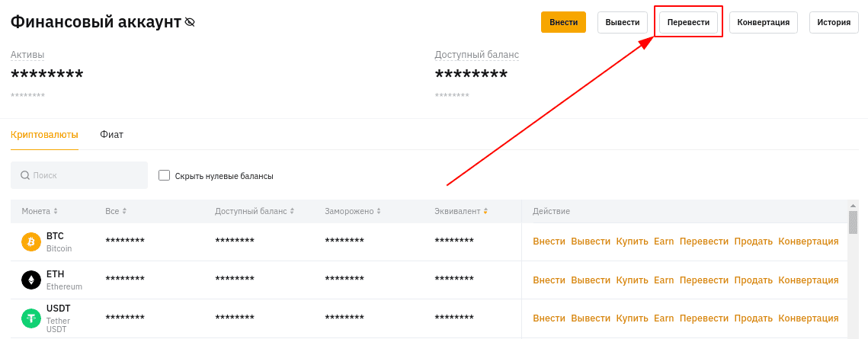Sort by Эквивалент column arrows

coord(485,211)
